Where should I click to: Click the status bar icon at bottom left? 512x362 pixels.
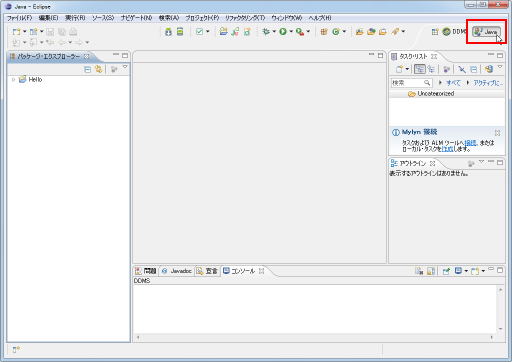tap(16, 350)
